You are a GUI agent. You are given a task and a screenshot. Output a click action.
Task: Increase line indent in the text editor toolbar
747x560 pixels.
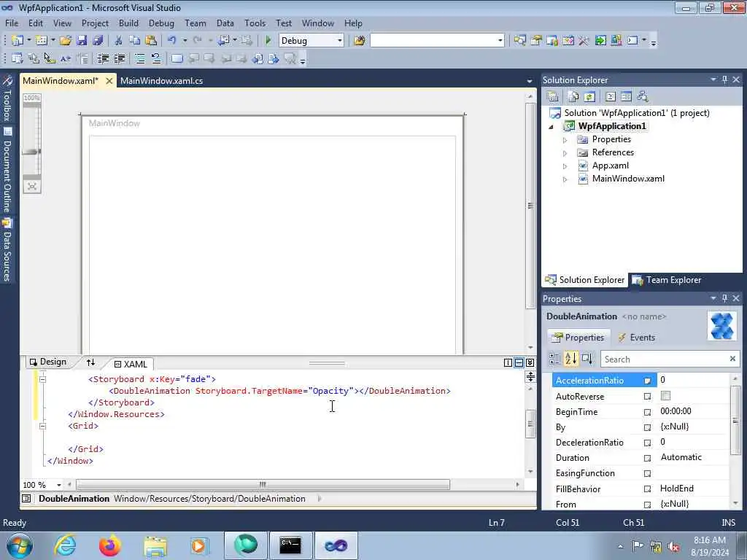coord(120,58)
